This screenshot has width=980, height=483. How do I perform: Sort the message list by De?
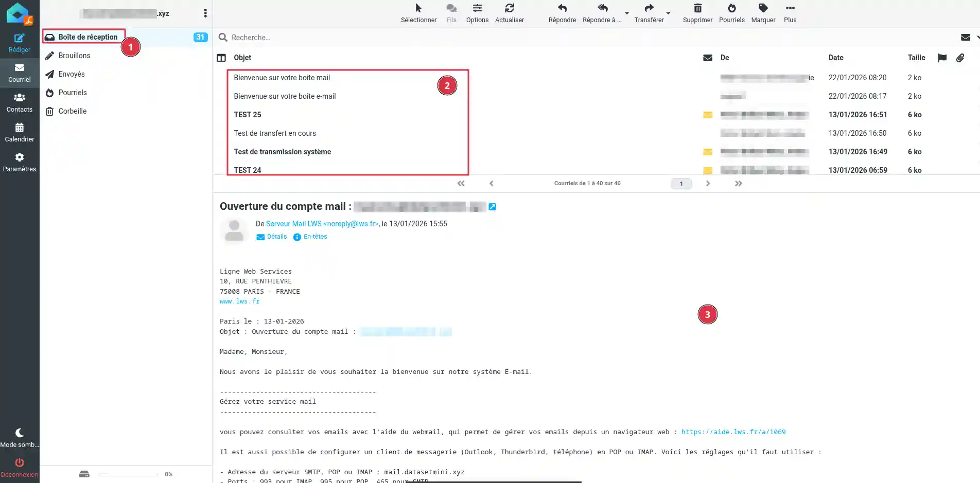725,58
